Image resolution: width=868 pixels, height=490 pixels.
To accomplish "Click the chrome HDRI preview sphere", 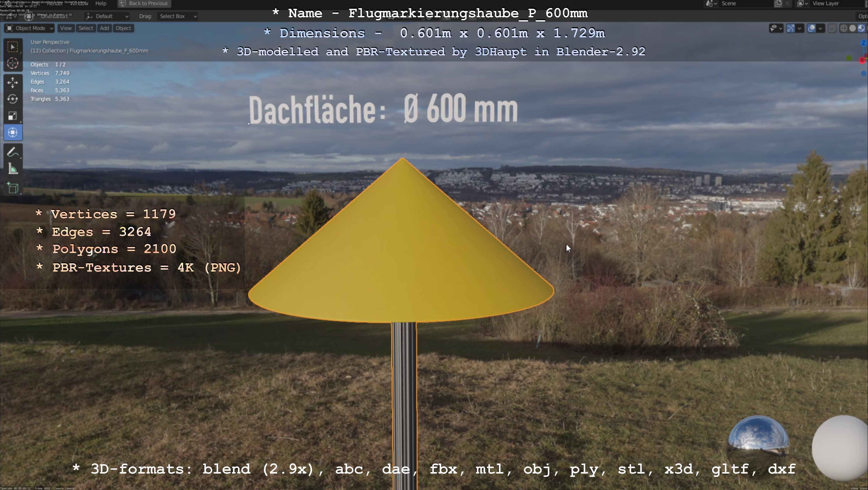I will point(758,445).
